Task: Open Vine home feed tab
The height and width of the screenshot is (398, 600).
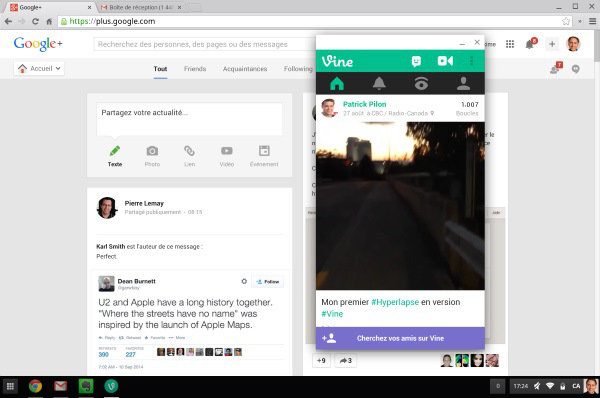Action: [337, 83]
